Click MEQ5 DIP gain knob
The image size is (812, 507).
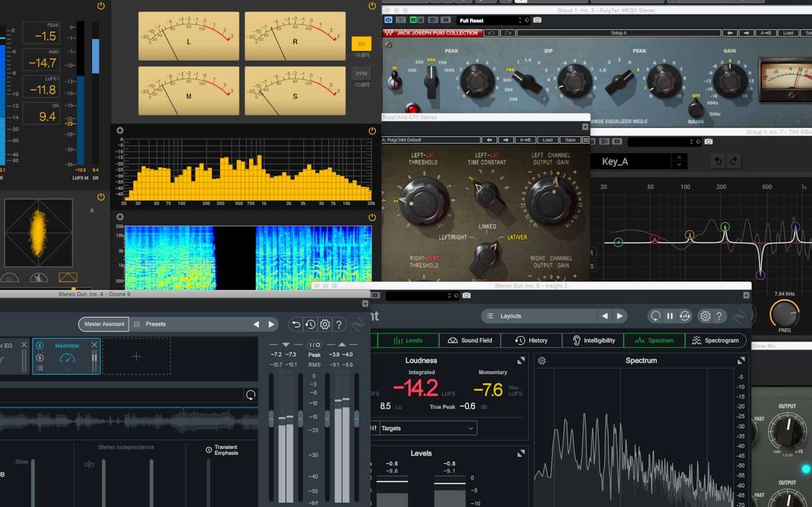(x=574, y=81)
